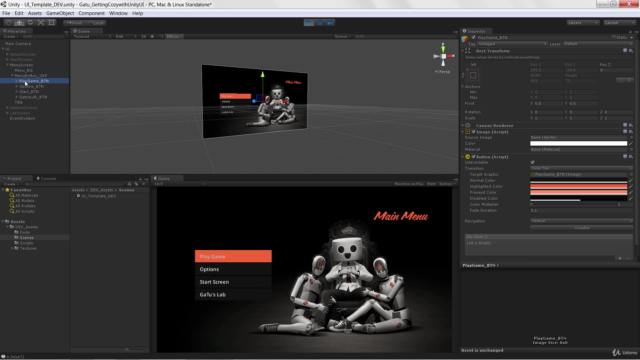Toggle the Static checkbox
Screen dimensions: 640x360
click(613, 38)
